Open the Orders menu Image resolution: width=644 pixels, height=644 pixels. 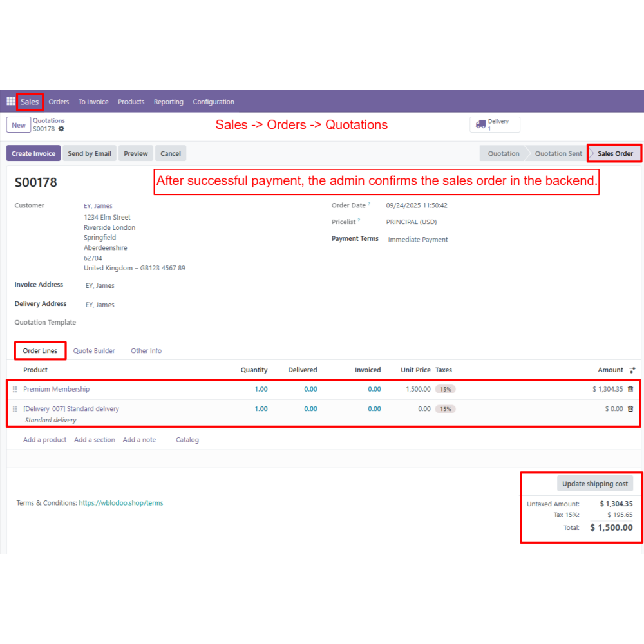pyautogui.click(x=59, y=102)
